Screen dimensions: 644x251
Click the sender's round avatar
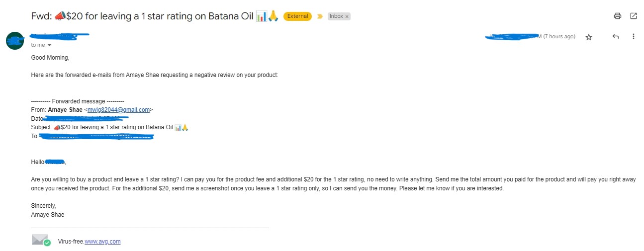click(15, 40)
